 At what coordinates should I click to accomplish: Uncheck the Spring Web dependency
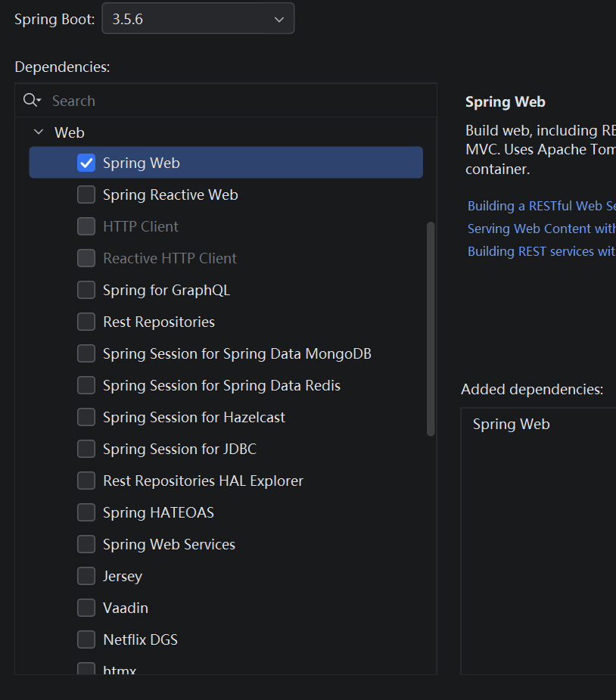coord(86,162)
